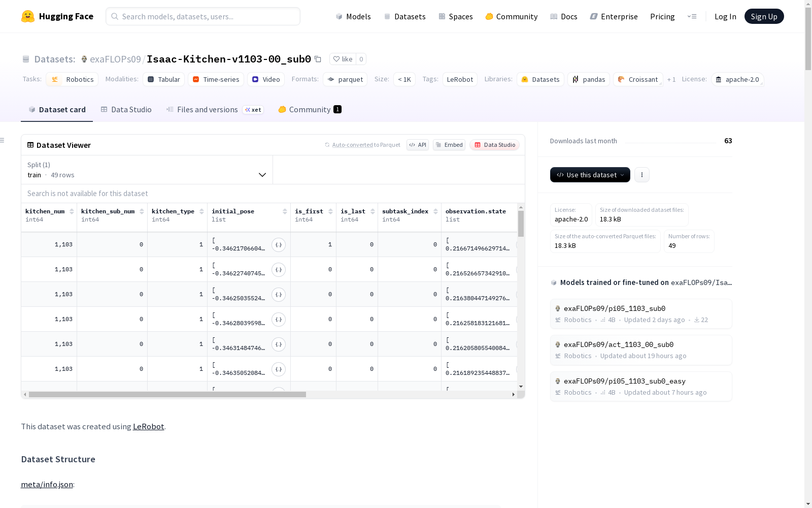Open the Community tab
The image size is (812, 508).
(x=310, y=110)
